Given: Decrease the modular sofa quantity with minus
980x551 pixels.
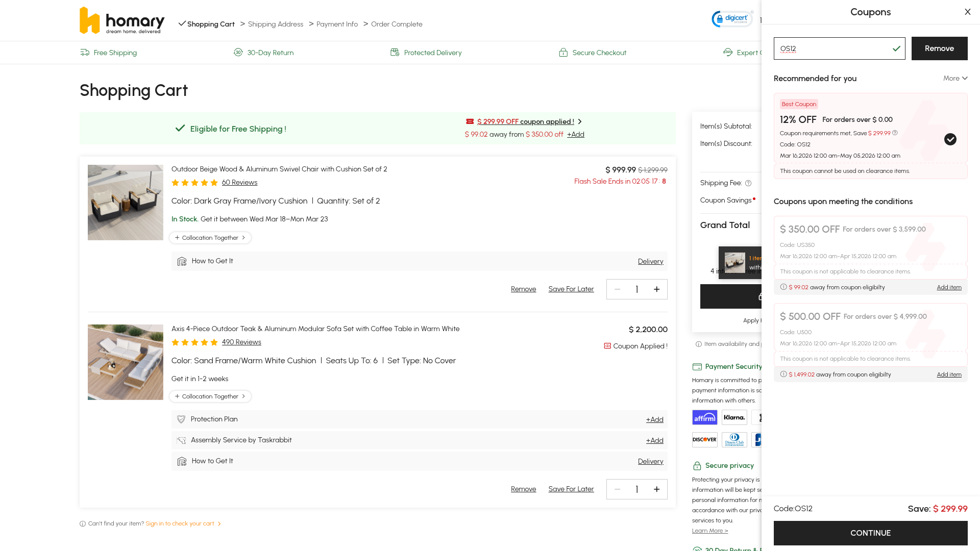Looking at the screenshot, I should (617, 489).
